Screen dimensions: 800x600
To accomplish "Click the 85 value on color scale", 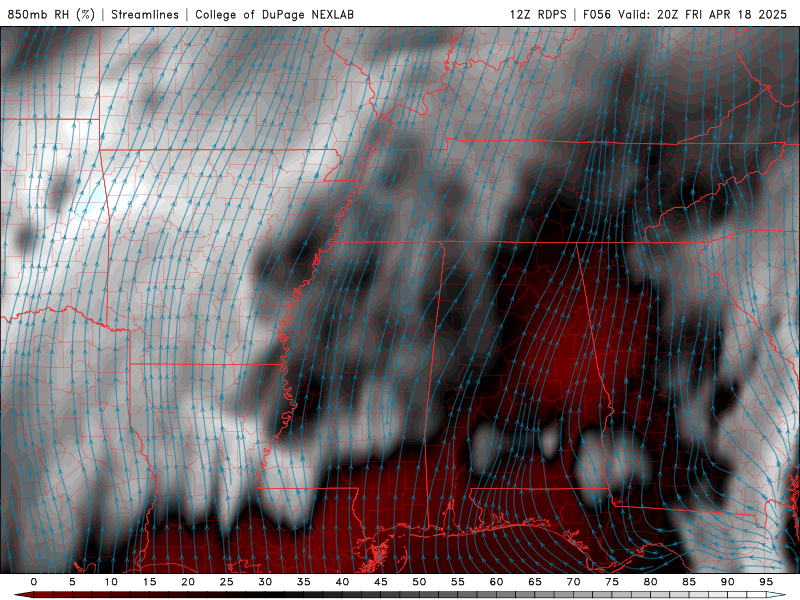I will (689, 582).
